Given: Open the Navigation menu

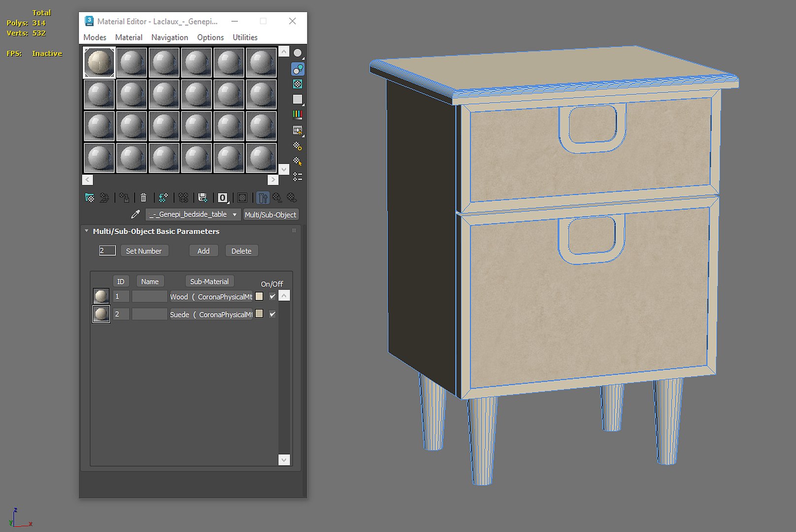Looking at the screenshot, I should (x=169, y=37).
